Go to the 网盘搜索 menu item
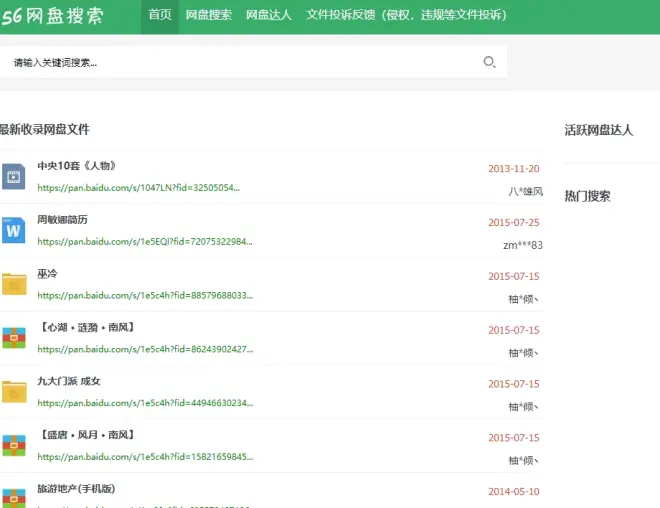 click(209, 16)
